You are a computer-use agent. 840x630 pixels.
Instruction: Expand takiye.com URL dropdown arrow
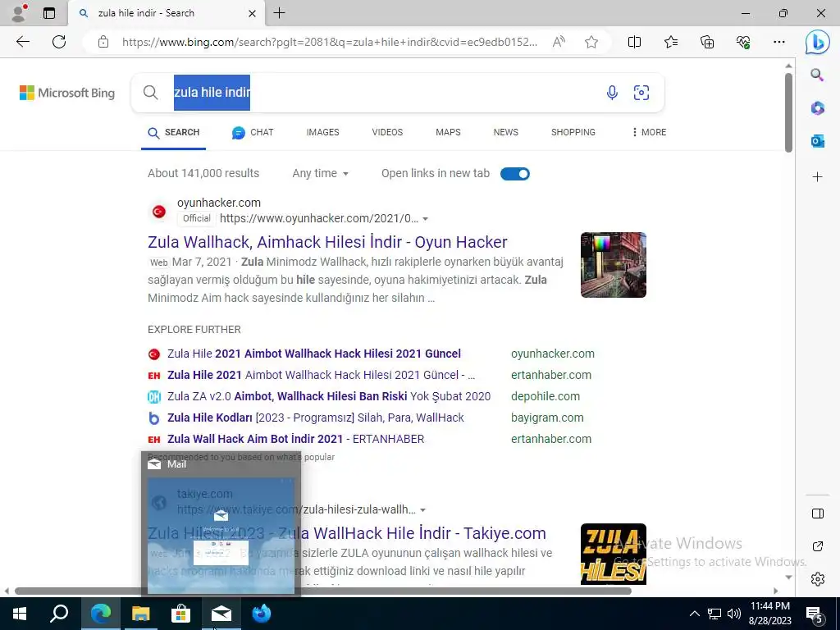[422, 510]
